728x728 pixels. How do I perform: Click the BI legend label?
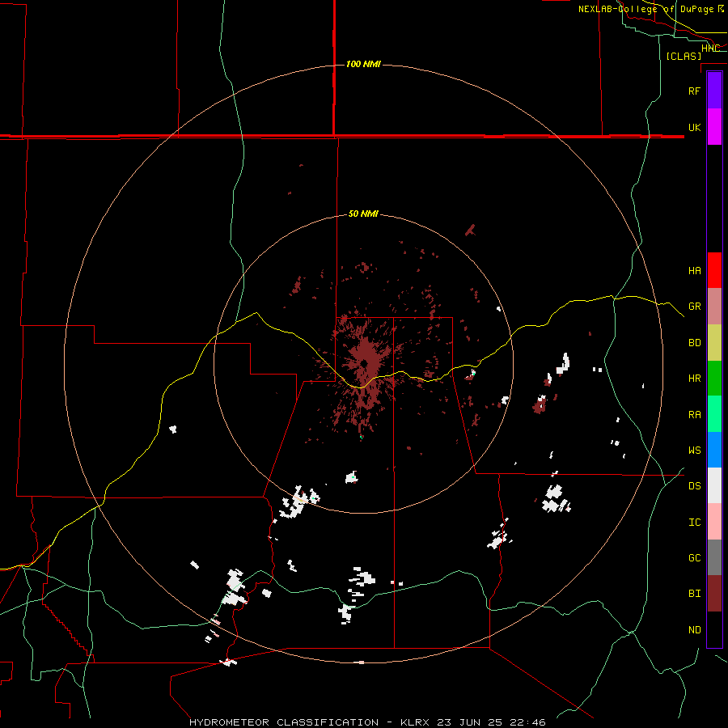694,594
